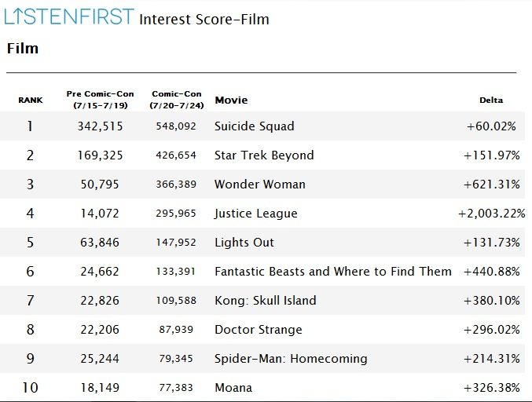Select the Lights Out movie title
The image size is (532, 402).
point(244,243)
